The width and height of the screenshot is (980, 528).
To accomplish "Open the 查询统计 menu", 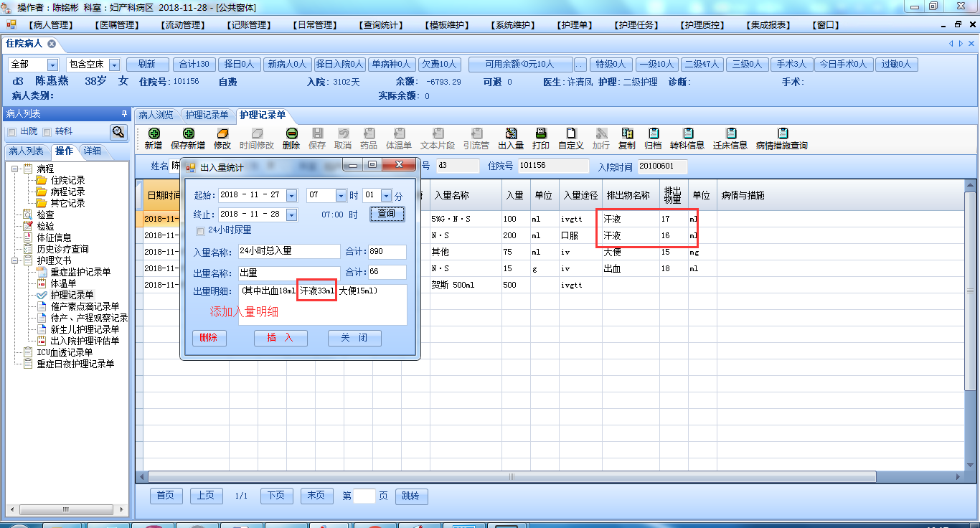I will (380, 25).
